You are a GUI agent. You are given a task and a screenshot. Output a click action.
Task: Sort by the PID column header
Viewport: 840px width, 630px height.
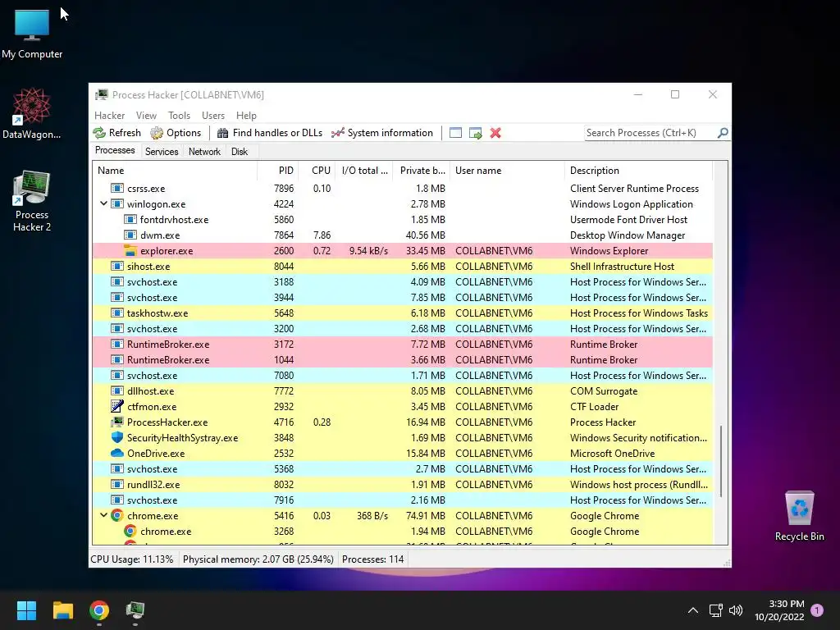[278, 171]
